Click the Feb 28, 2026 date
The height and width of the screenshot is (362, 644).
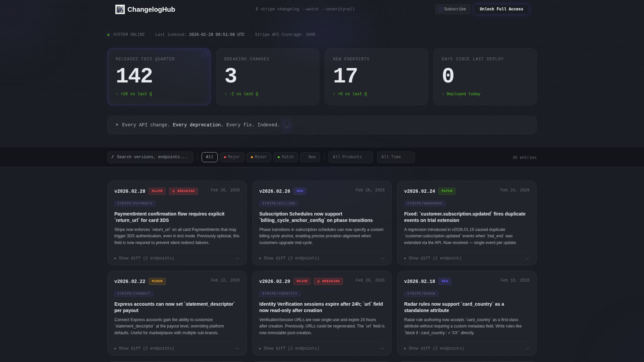click(225, 190)
